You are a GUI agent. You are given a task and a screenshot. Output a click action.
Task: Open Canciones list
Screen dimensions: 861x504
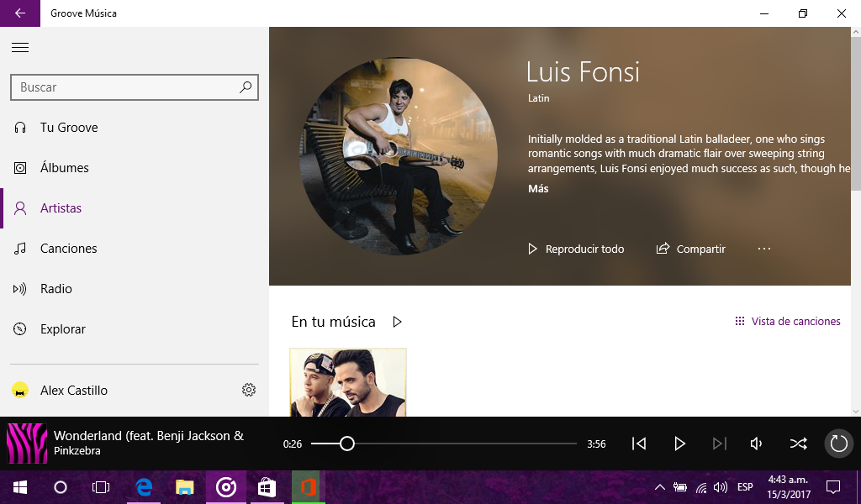coord(134,249)
